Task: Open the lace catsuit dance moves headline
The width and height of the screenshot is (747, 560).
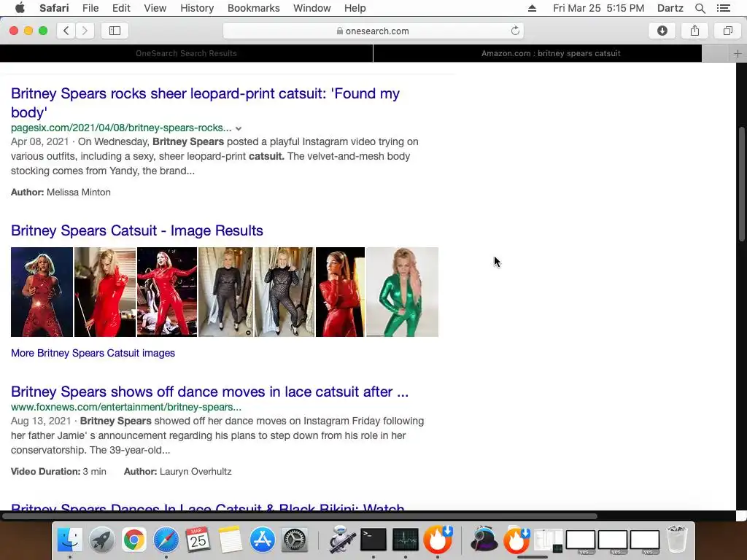Action: coord(209,392)
